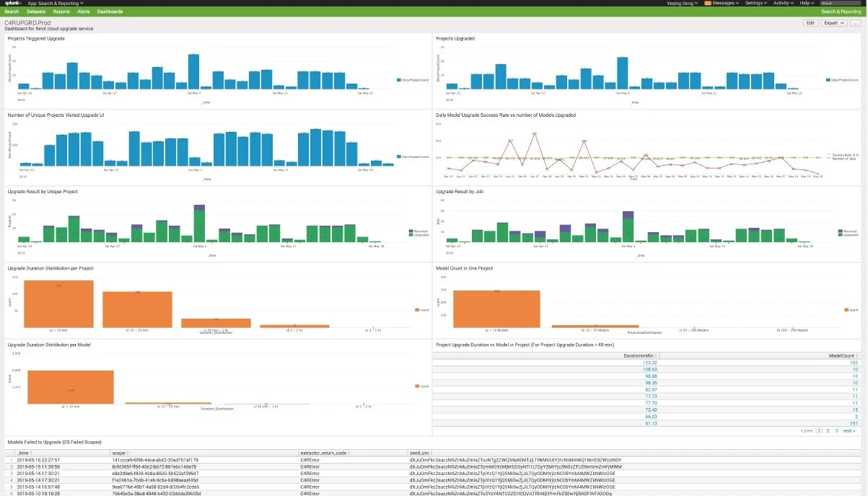
Task: Click the large '< 10 min' bar in per Model chart
Action: click(69, 387)
